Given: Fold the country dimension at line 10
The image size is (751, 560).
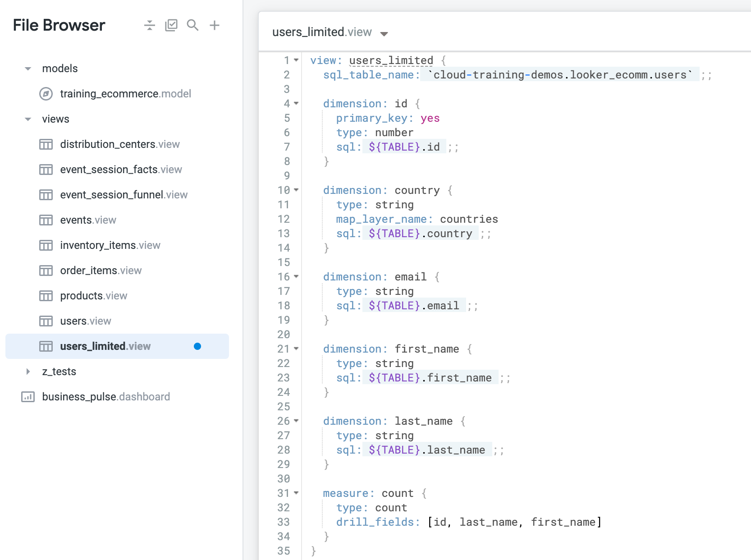Looking at the screenshot, I should (x=296, y=190).
